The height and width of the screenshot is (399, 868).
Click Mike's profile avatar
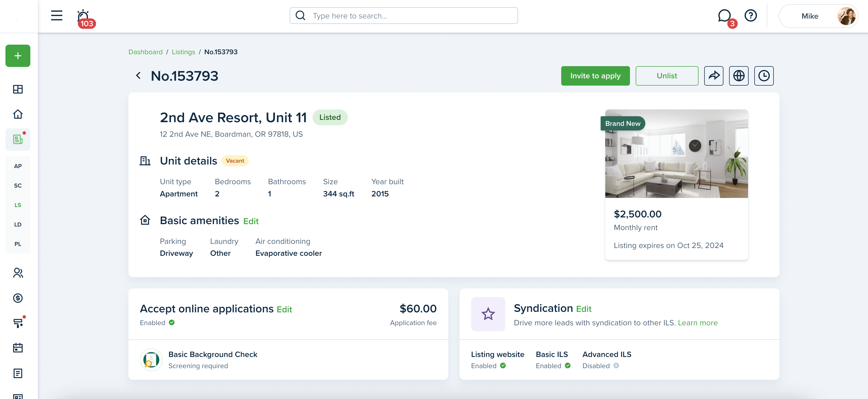click(x=846, y=16)
